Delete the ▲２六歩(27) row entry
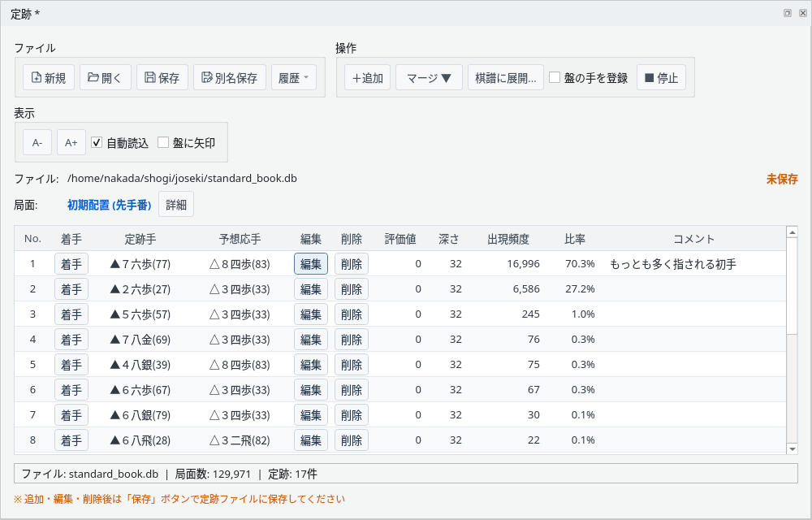Image resolution: width=812 pixels, height=520 pixels. 351,289
